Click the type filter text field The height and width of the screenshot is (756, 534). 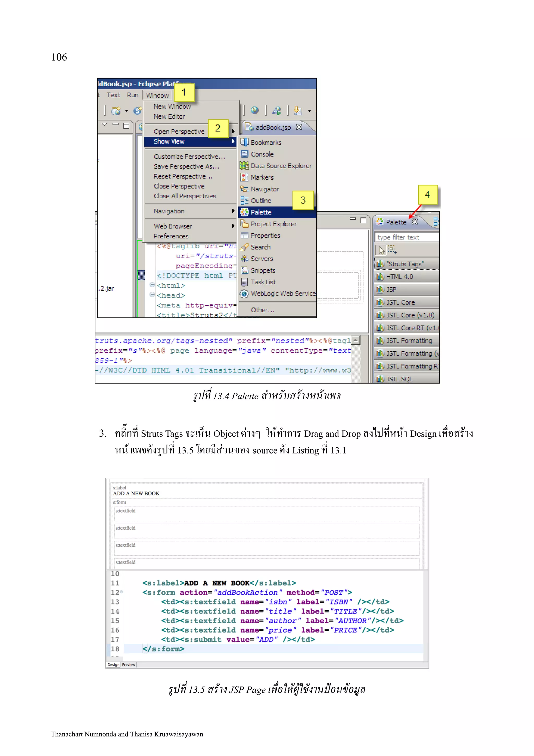[x=407, y=237]
